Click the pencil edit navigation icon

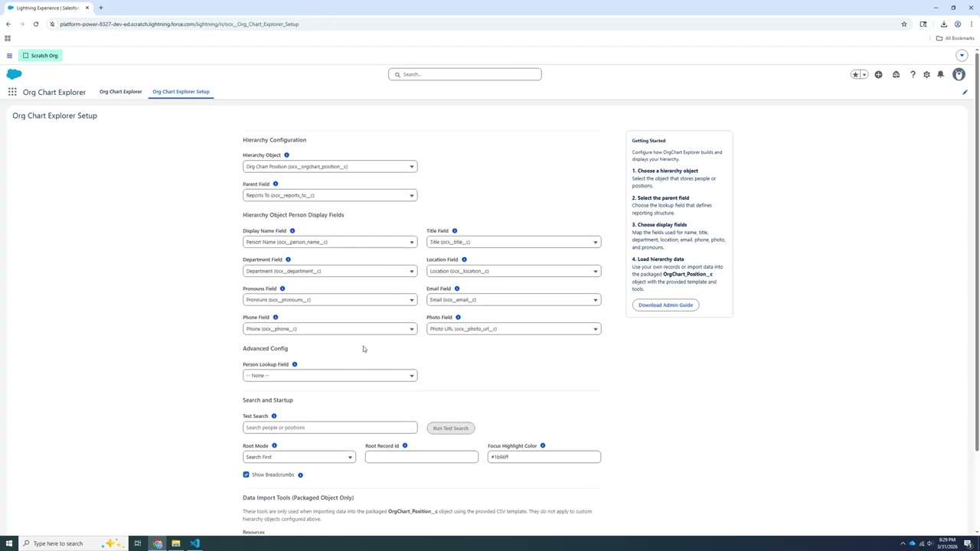coord(965,92)
